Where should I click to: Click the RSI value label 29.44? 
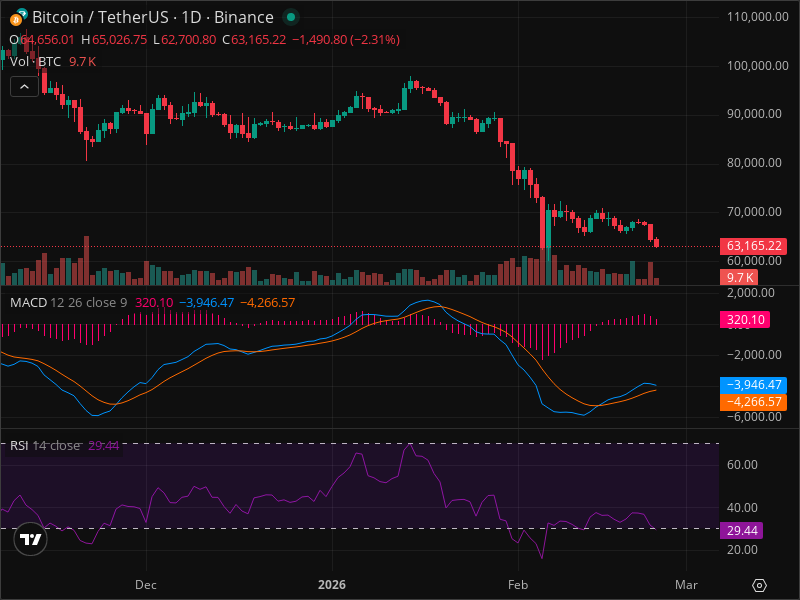point(741,531)
